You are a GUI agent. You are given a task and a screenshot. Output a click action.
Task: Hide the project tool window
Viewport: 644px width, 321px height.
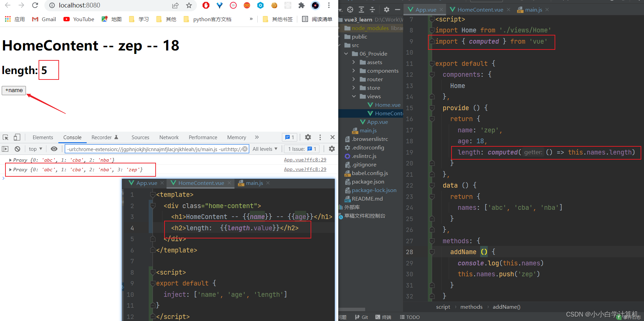point(397,10)
